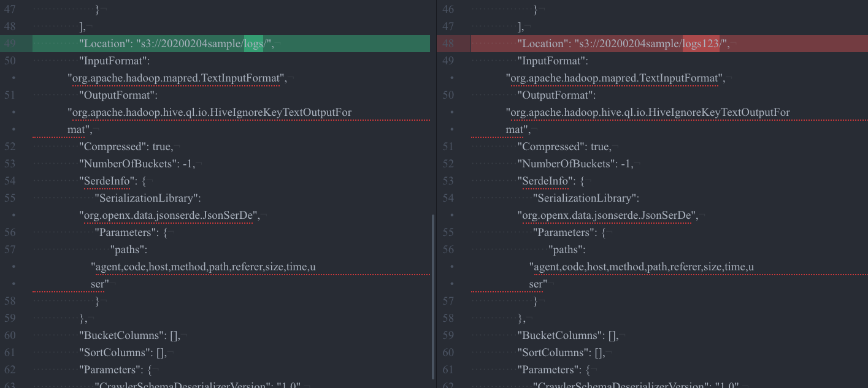This screenshot has height=388, width=868.
Task: Click the "paths" key in right pane
Action: [x=567, y=249]
